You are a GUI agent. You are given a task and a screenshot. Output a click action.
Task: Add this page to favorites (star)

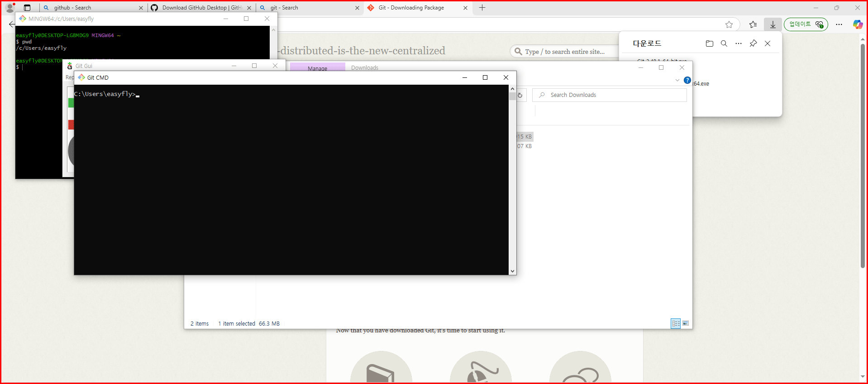[729, 24]
